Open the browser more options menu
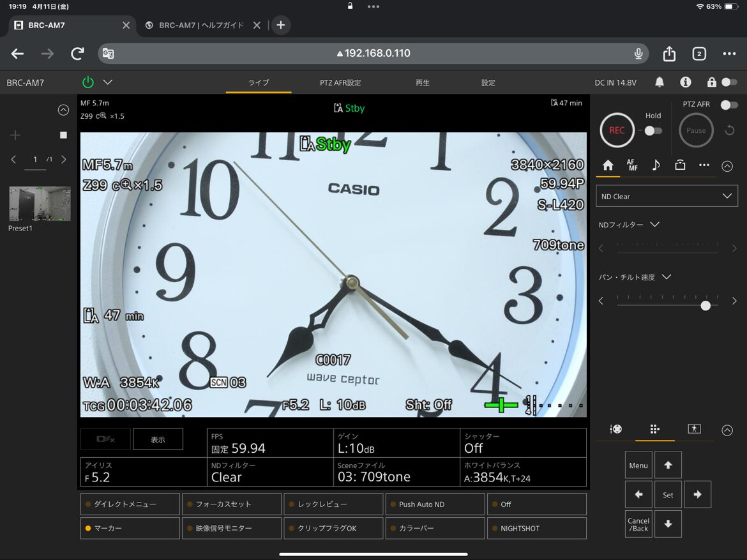This screenshot has height=560, width=747. pyautogui.click(x=729, y=54)
